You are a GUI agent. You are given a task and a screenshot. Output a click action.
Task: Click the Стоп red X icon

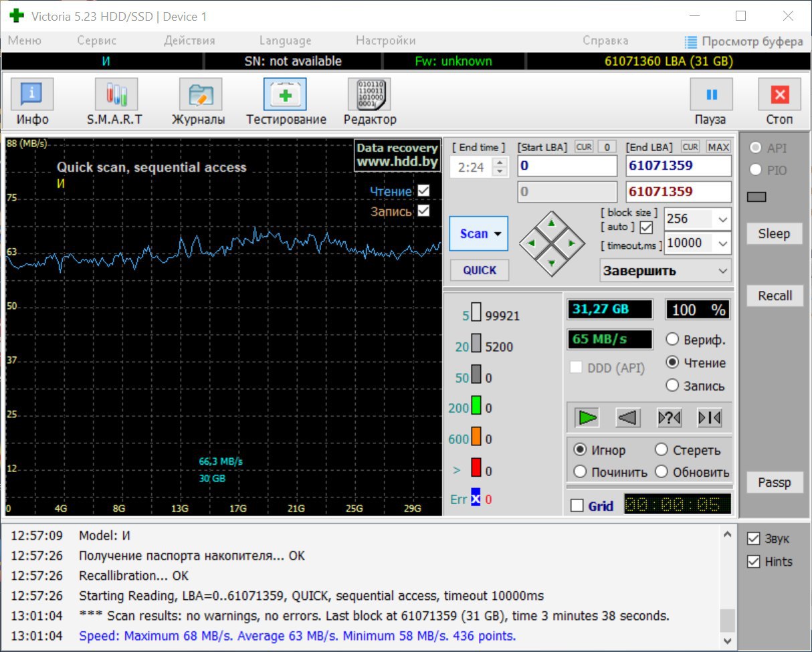[x=779, y=94]
